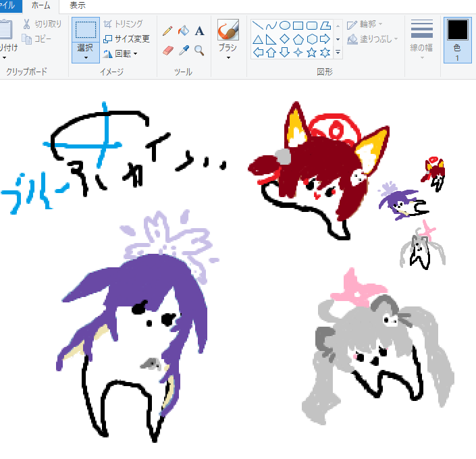This screenshot has height=459, width=476.
Task: Switch to the ホーム tab
Action: click(x=41, y=6)
